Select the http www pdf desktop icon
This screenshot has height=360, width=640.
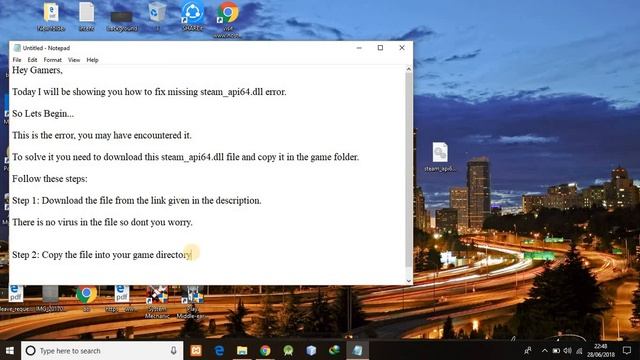click(121, 299)
